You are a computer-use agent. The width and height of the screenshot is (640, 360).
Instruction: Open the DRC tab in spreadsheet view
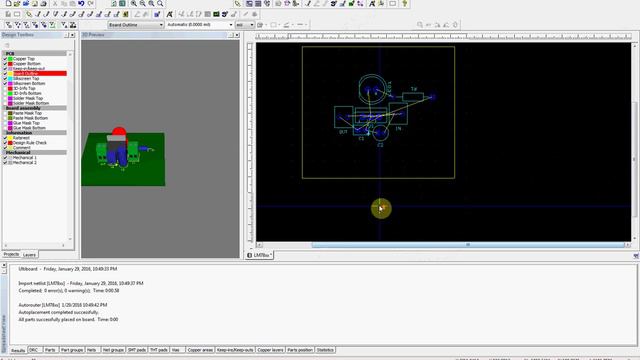point(34,350)
